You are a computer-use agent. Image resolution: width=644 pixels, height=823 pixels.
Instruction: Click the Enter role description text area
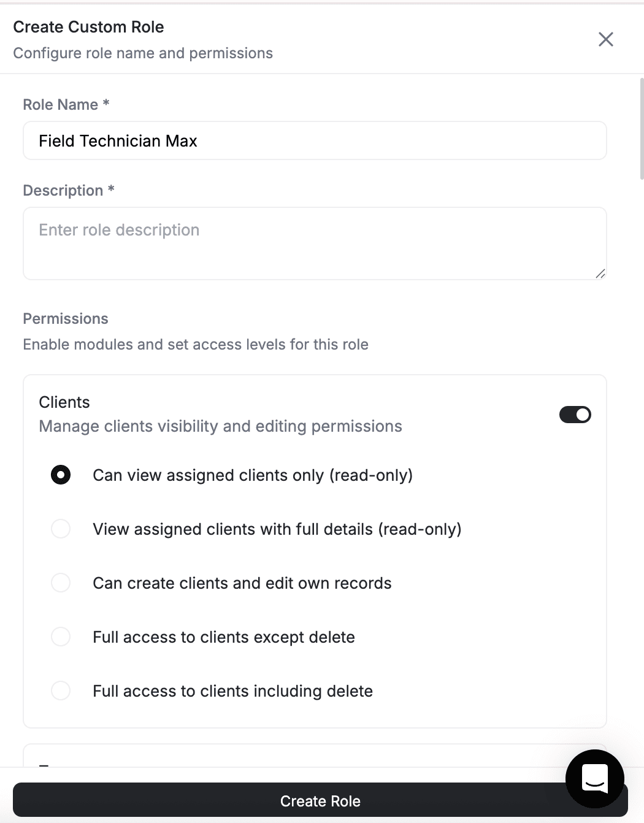(x=315, y=243)
